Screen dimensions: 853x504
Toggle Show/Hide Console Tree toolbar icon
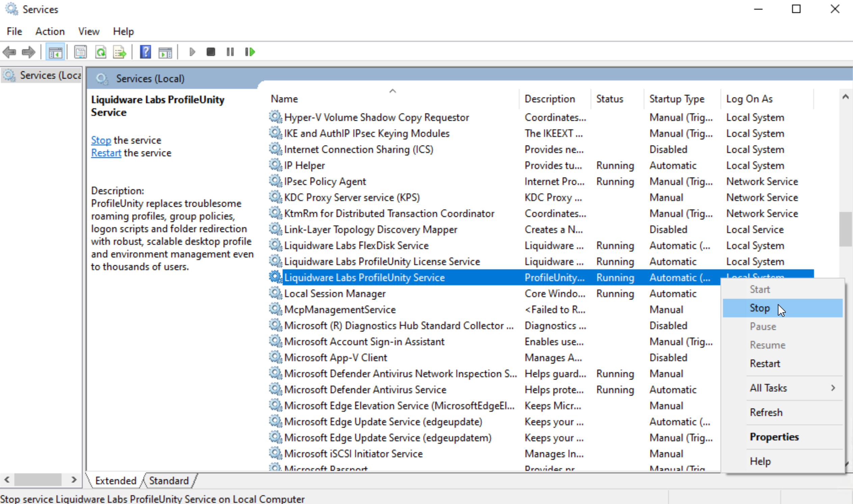coord(55,52)
